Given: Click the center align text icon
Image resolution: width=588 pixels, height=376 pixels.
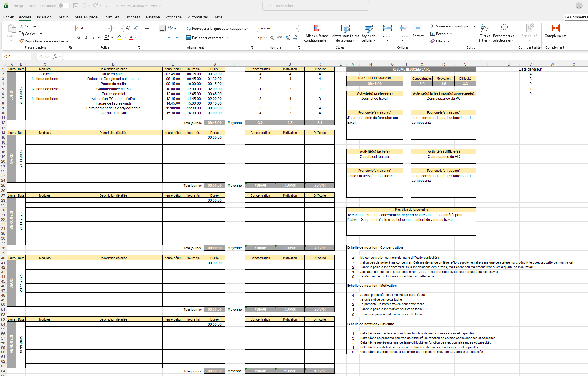Looking at the screenshot, I should [x=155, y=38].
